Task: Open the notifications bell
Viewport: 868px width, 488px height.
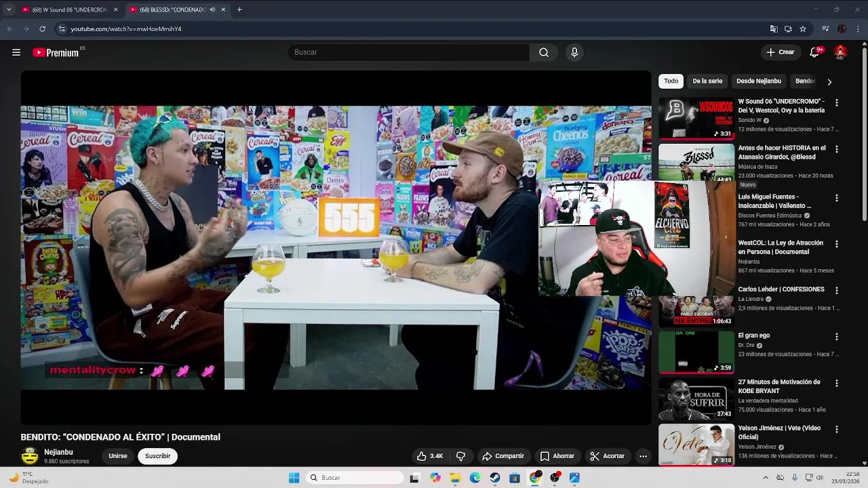Action: click(x=814, y=52)
